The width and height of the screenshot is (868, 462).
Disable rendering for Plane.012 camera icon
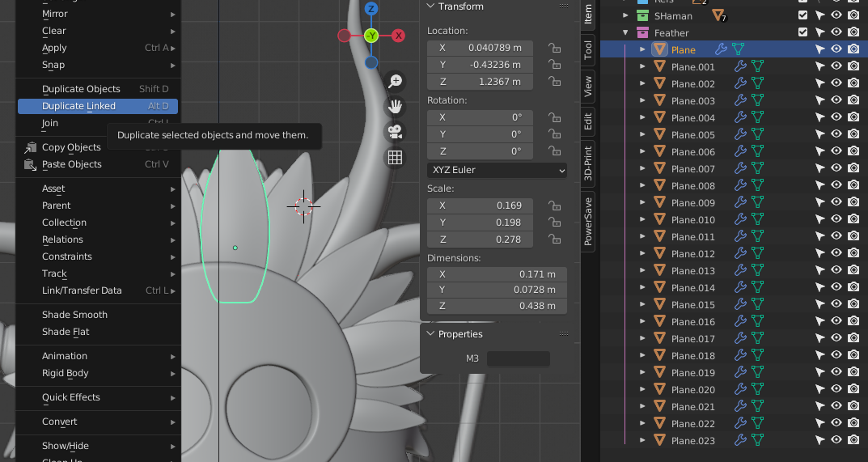853,253
